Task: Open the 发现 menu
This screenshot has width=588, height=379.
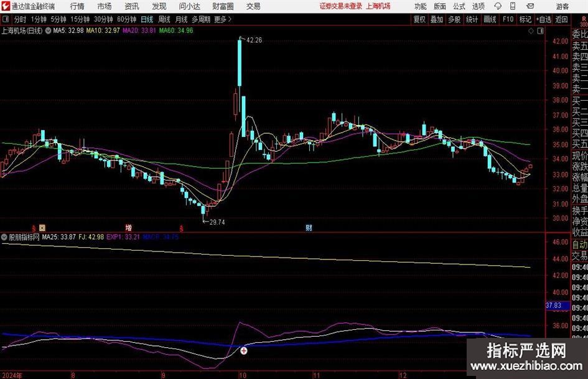Action: coord(159,6)
